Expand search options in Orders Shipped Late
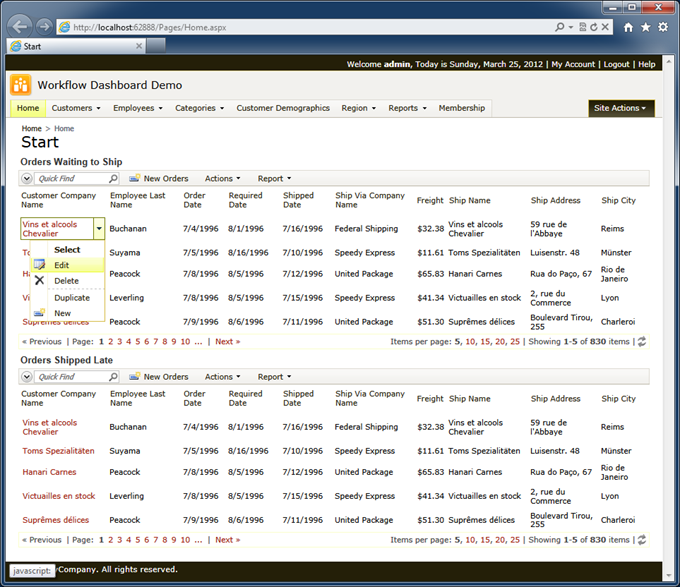This screenshot has width=680, height=587. (x=27, y=376)
